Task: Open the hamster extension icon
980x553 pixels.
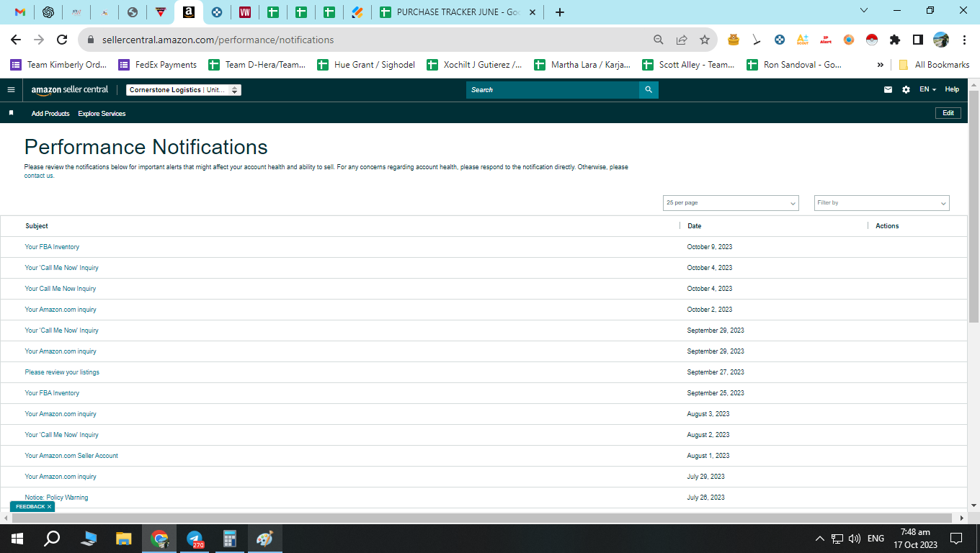Action: (734, 40)
